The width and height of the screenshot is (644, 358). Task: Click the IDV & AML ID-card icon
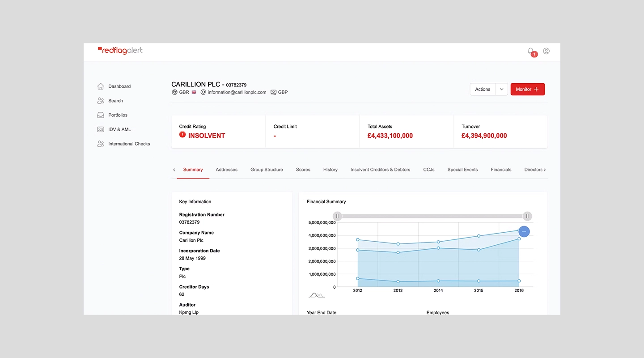point(101,129)
